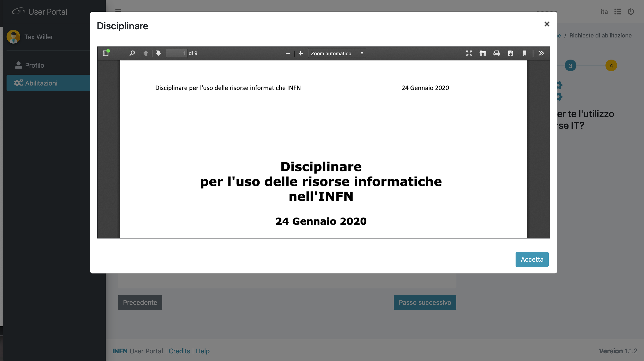Close the Disciplinare dialog
The height and width of the screenshot is (361, 644).
coord(547,24)
